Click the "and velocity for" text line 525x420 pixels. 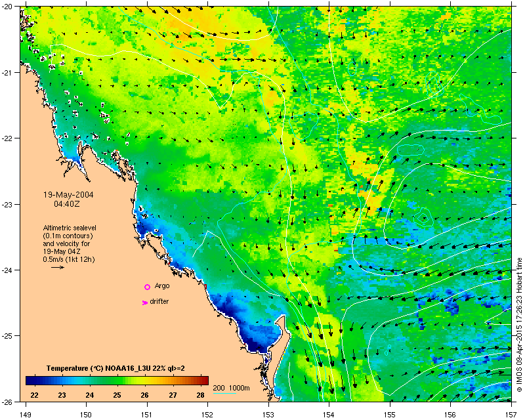(x=66, y=243)
